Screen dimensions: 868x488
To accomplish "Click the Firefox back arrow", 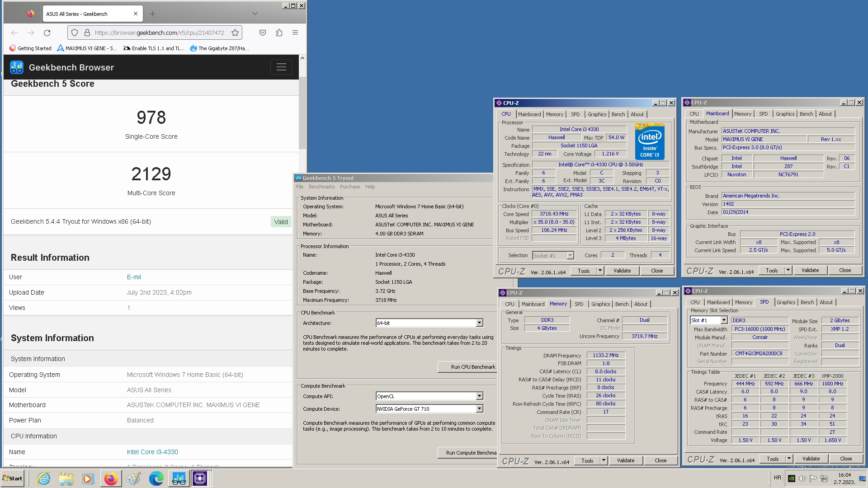I will (14, 33).
